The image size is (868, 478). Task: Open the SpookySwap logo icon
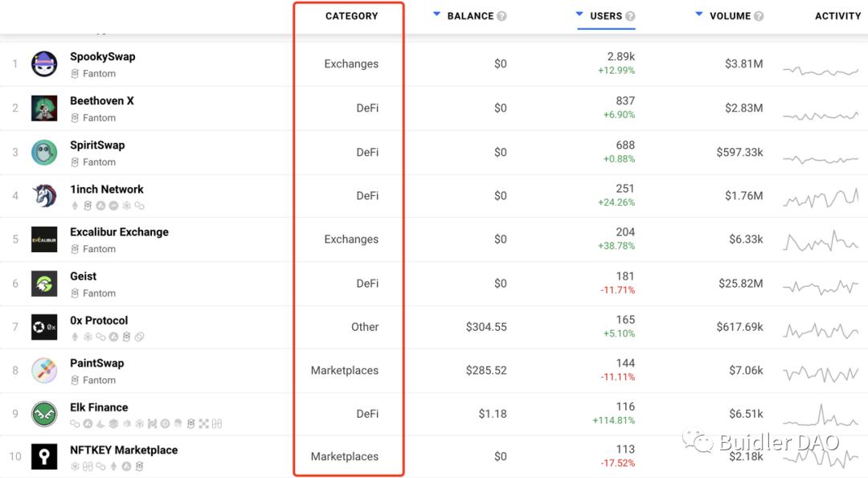[x=44, y=64]
